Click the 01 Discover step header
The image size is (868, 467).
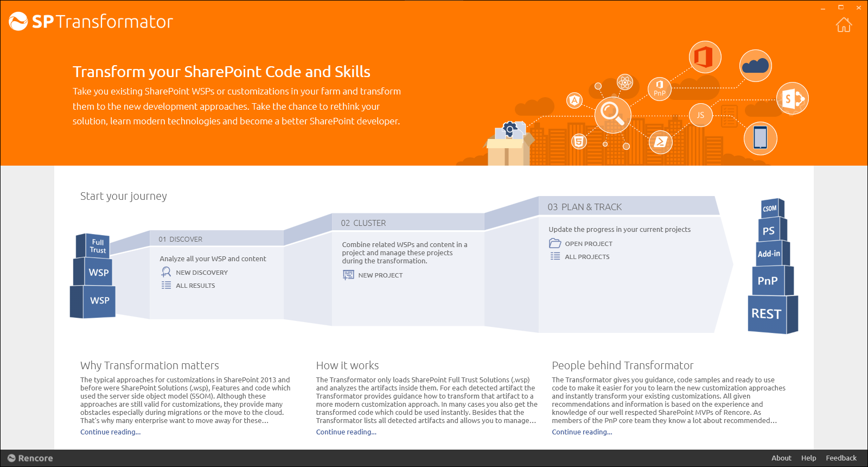click(216, 239)
